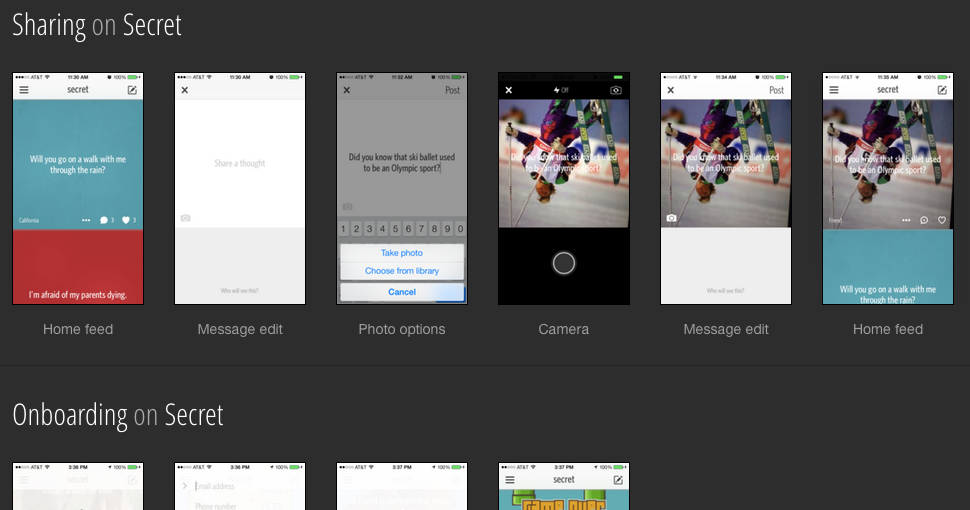Click Share a thought placeholder field

tap(240, 163)
